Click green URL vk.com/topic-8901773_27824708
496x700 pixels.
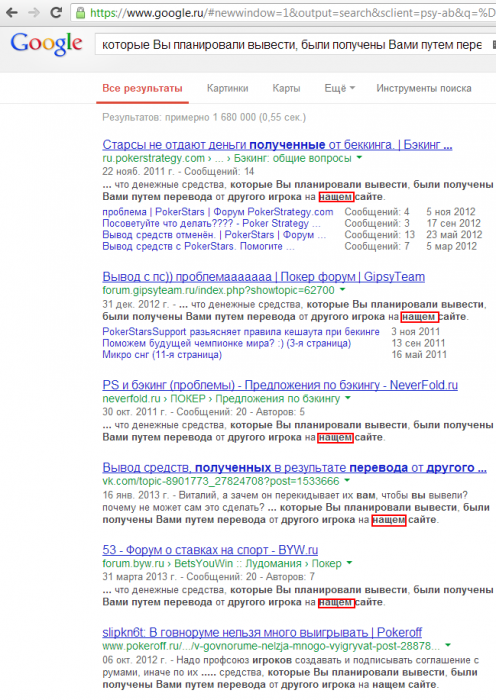[221, 481]
